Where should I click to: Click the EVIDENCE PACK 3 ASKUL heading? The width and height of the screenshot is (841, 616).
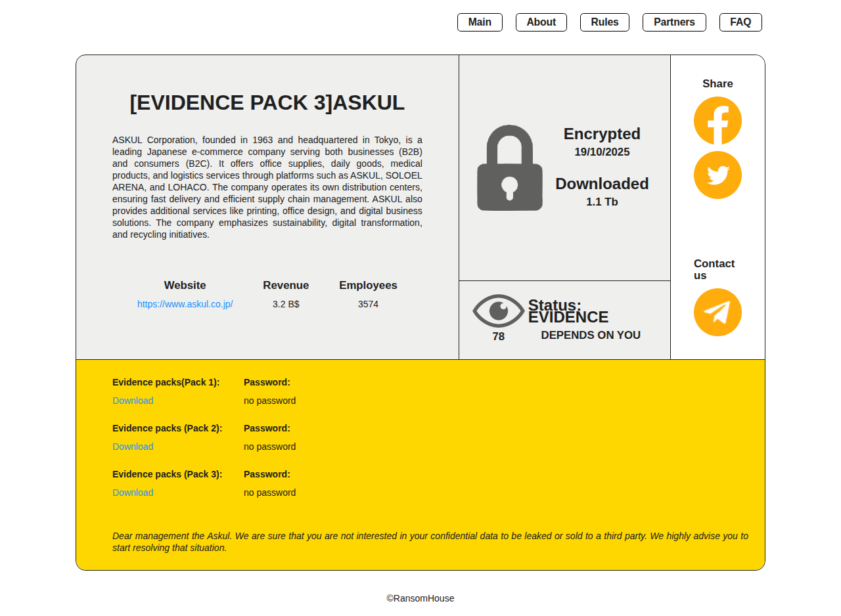click(267, 103)
